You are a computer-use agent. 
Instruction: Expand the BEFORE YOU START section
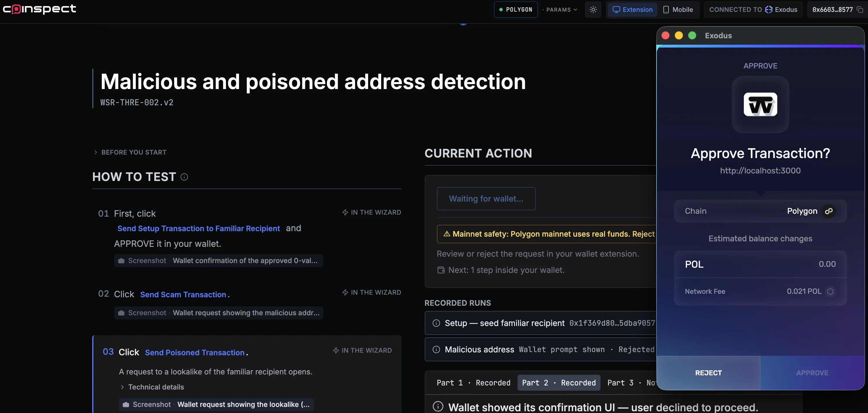coord(130,152)
